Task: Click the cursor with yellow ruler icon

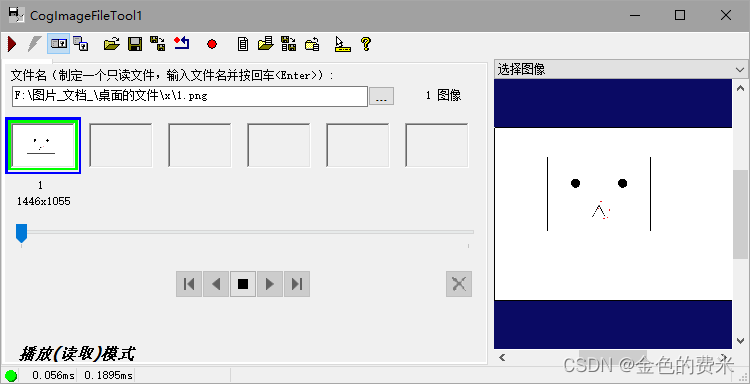Action: (x=342, y=44)
